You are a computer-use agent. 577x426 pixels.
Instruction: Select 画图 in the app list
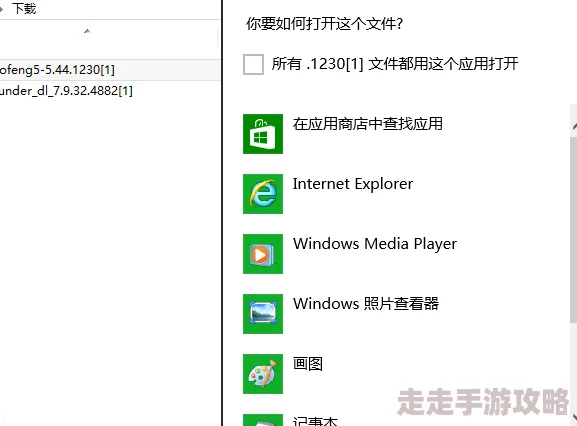308,364
